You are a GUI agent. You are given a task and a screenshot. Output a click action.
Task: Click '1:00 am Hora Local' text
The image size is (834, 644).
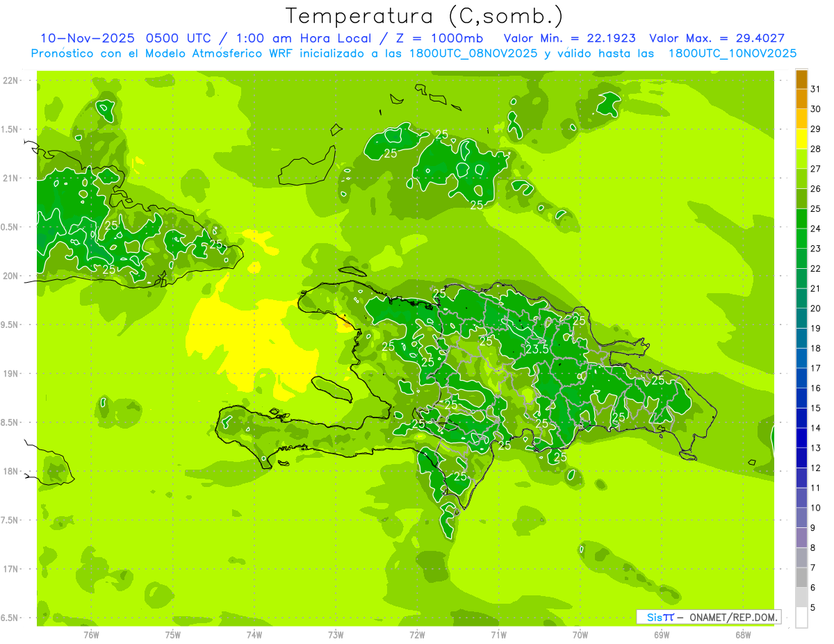click(306, 38)
